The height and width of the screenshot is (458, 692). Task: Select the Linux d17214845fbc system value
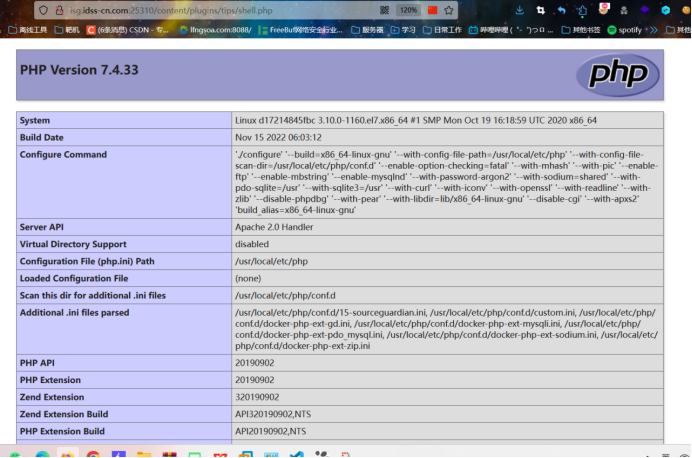coord(416,120)
